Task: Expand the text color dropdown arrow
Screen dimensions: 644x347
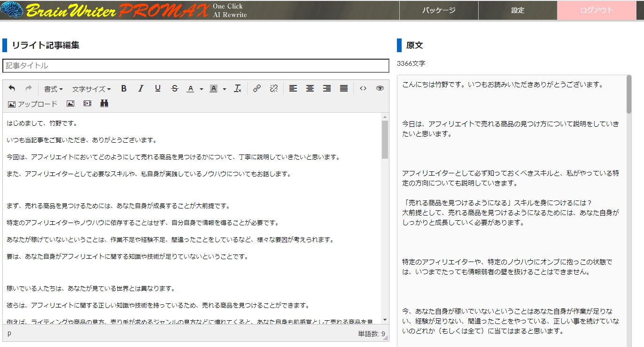Action: click(x=202, y=89)
